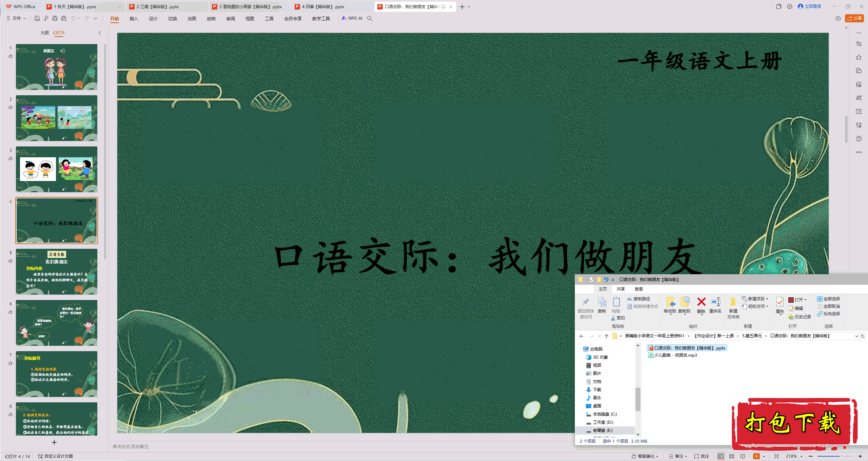The width and height of the screenshot is (868, 461).
Task: Open the 插入 ribbon tab
Action: click(x=134, y=19)
